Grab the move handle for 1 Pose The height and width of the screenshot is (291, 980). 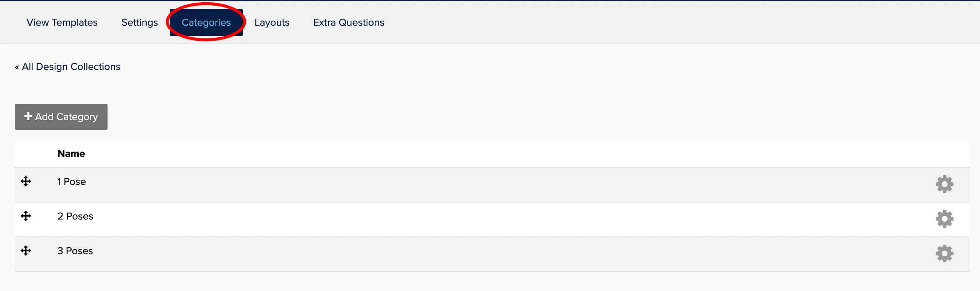point(26,181)
